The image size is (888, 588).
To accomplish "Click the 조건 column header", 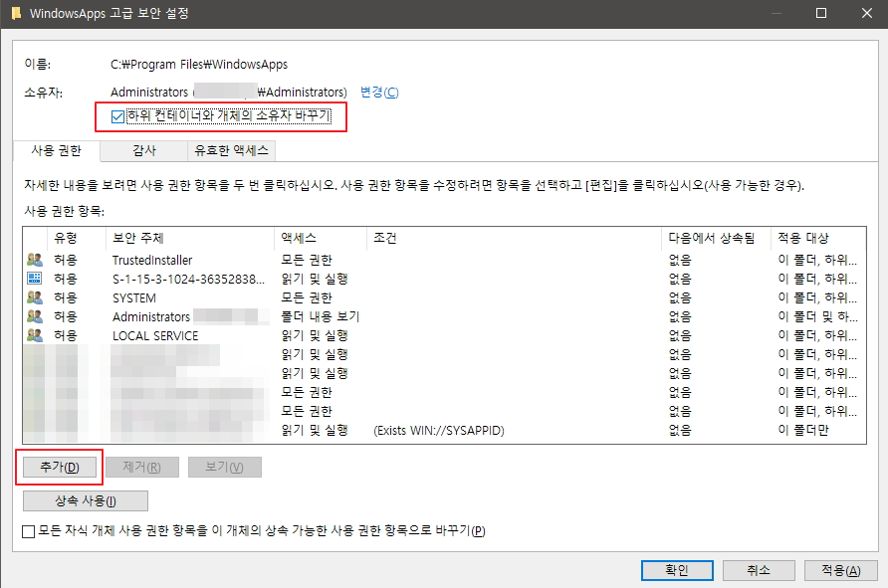I will (515, 238).
